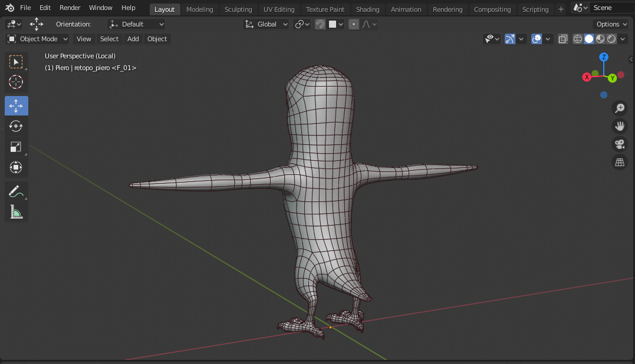Viewport: 635px width, 364px height.
Task: Open the Global transform orientation dropdown
Action: pos(265,24)
